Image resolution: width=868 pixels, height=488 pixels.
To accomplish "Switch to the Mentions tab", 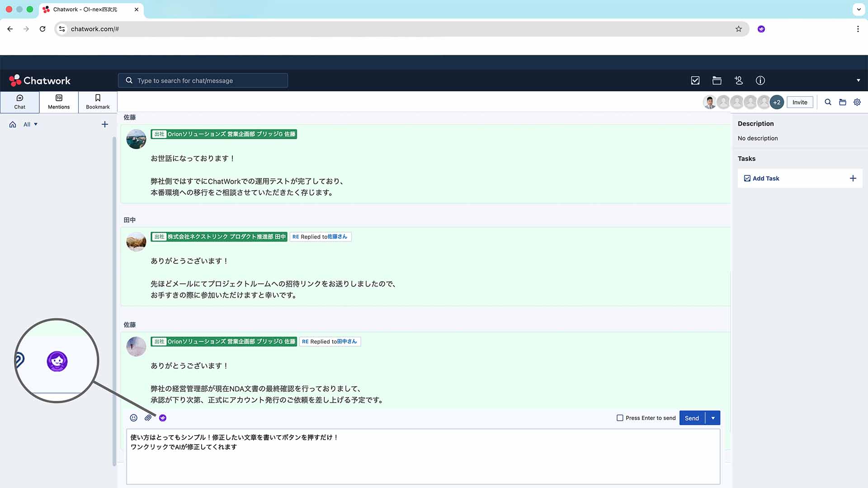I will pos(58,102).
